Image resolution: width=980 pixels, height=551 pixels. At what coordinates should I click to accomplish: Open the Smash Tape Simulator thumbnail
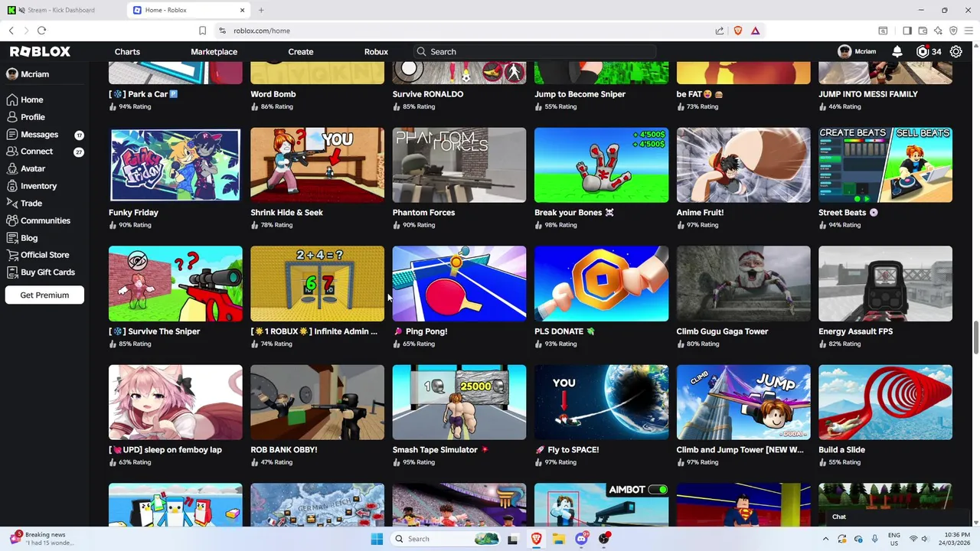459,402
